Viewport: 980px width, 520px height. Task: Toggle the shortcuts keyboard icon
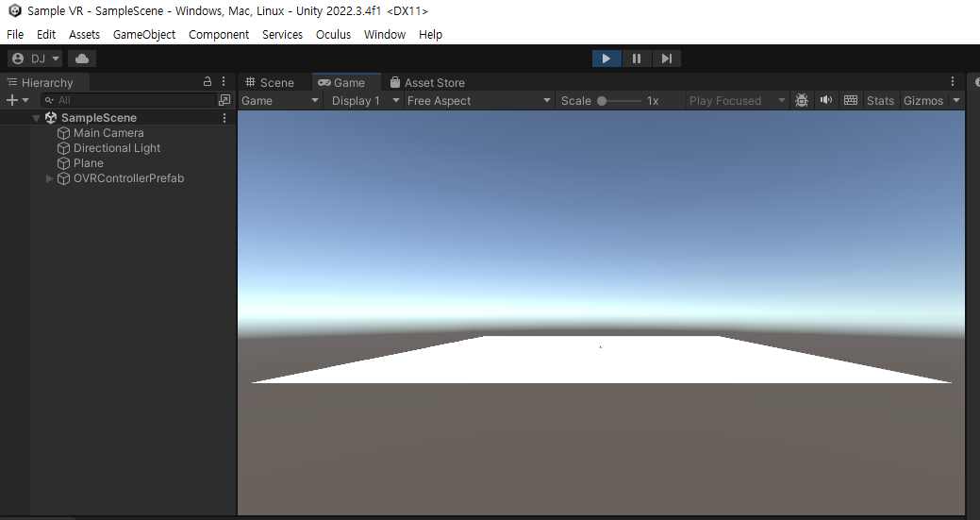(851, 100)
